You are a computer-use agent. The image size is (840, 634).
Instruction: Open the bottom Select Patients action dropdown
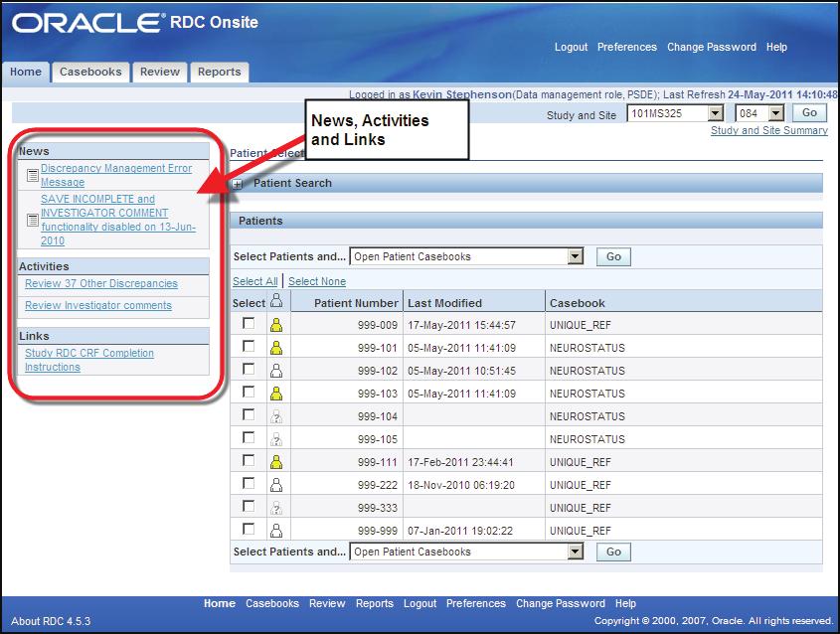tap(466, 552)
